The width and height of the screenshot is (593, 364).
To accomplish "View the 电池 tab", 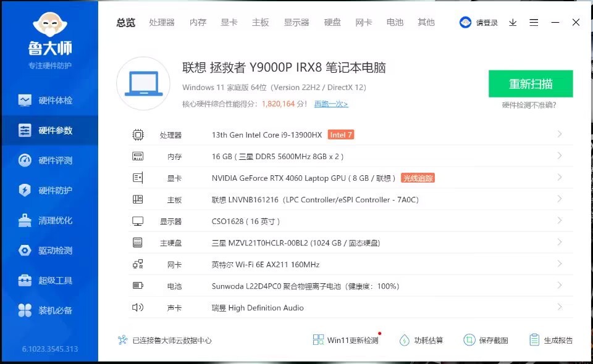I will click(x=395, y=23).
